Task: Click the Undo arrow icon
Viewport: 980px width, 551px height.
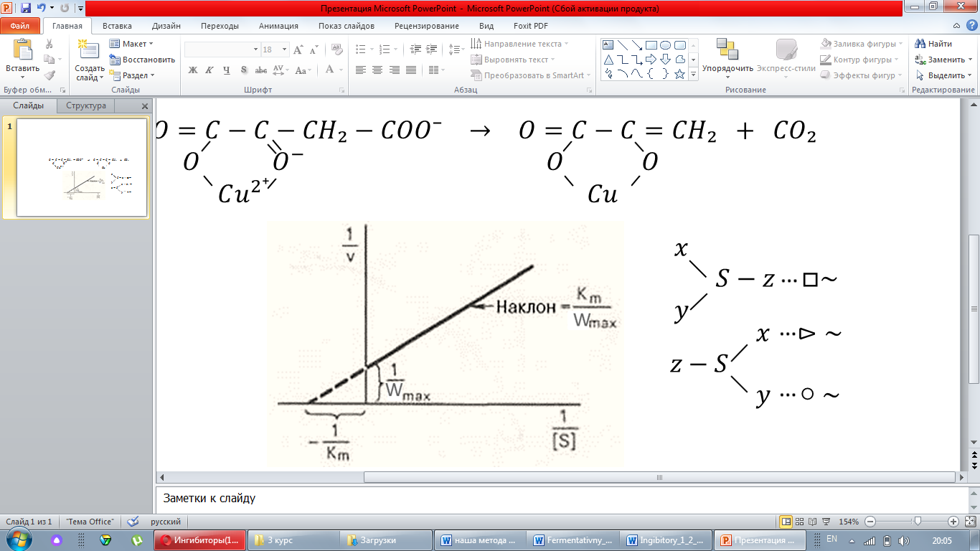Action: coord(42,9)
